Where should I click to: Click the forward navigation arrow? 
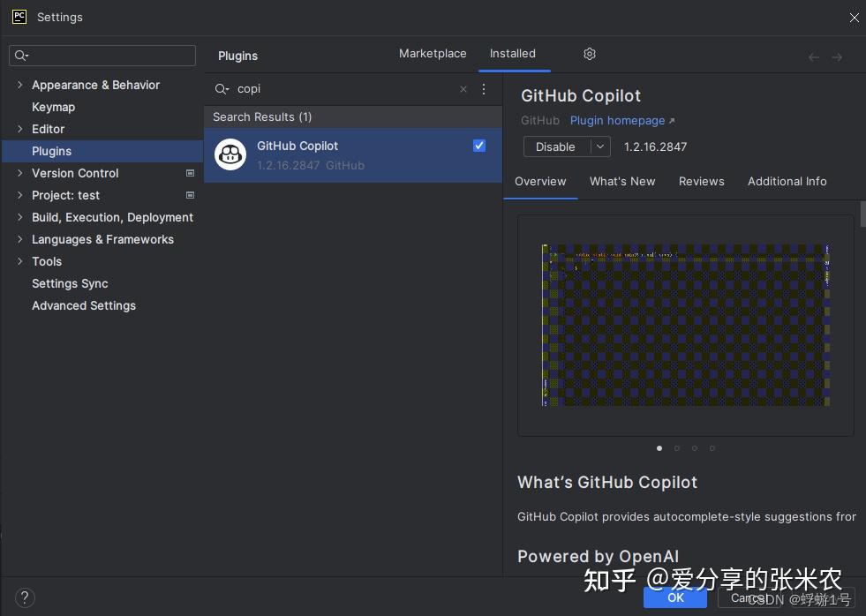coord(837,56)
